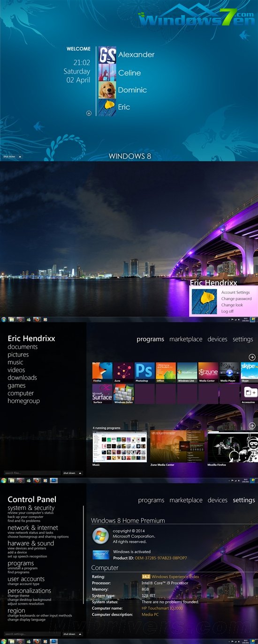Switch to devices tab in Control Panel screen
The width and height of the screenshot is (258, 644).
(217, 500)
